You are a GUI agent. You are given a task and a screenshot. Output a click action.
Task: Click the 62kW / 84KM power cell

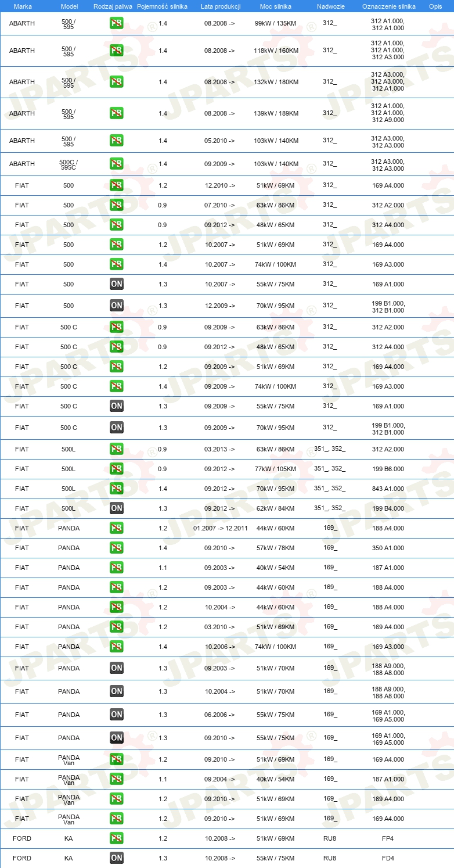[x=276, y=508]
